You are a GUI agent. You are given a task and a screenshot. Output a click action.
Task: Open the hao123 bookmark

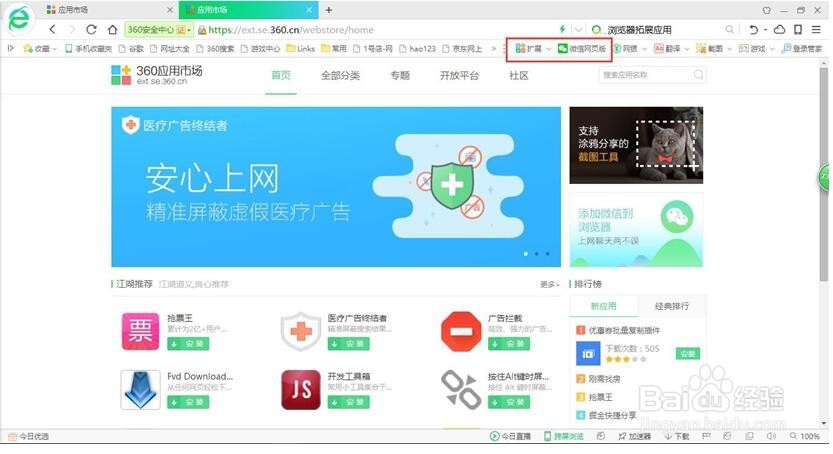pos(417,48)
